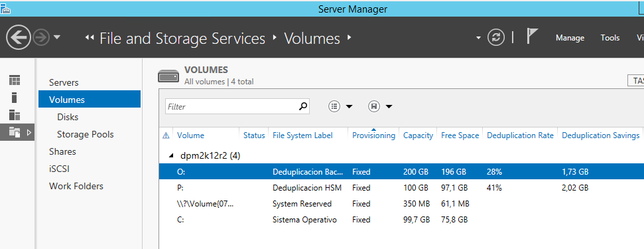This screenshot has height=249, width=644.
Task: Open Storage Pools in the navigation pane
Action: pyautogui.click(x=86, y=134)
